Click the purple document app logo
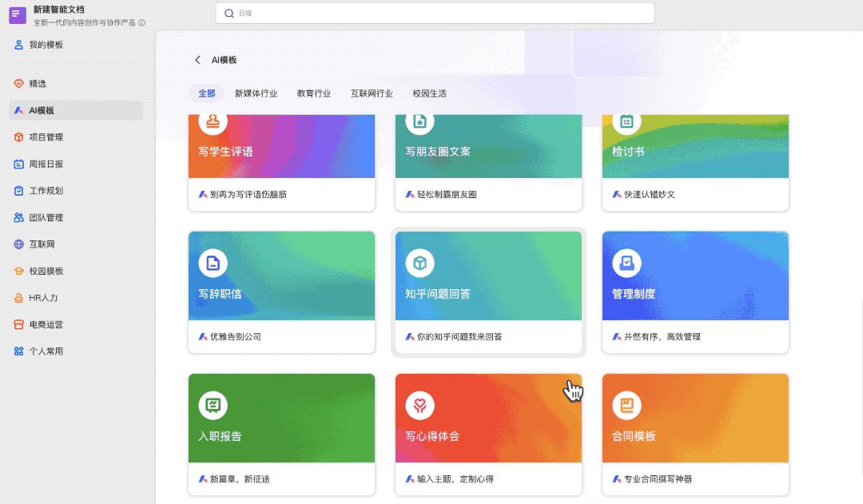The height and width of the screenshot is (504, 863). (x=18, y=15)
